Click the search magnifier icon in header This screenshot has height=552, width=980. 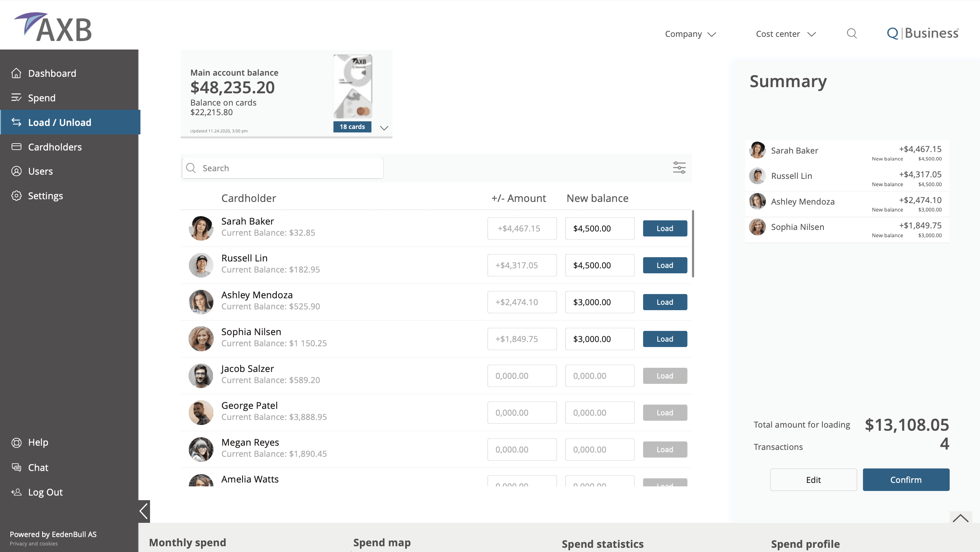[851, 33]
